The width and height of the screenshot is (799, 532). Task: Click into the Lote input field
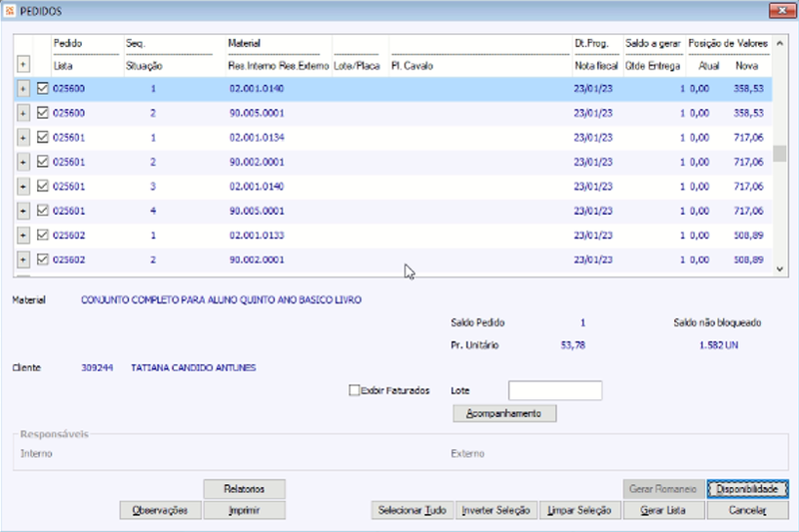[555, 390]
